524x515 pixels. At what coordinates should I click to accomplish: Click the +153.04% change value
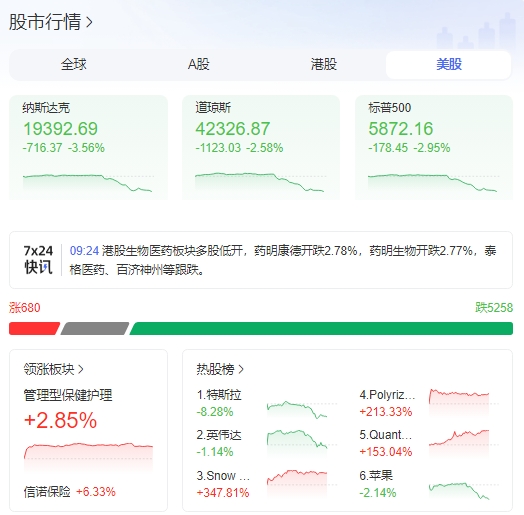coord(386,452)
